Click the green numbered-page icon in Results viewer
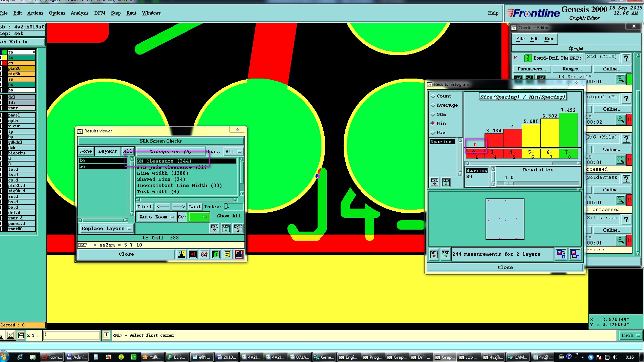The height and width of the screenshot is (362, 644). 216,254
